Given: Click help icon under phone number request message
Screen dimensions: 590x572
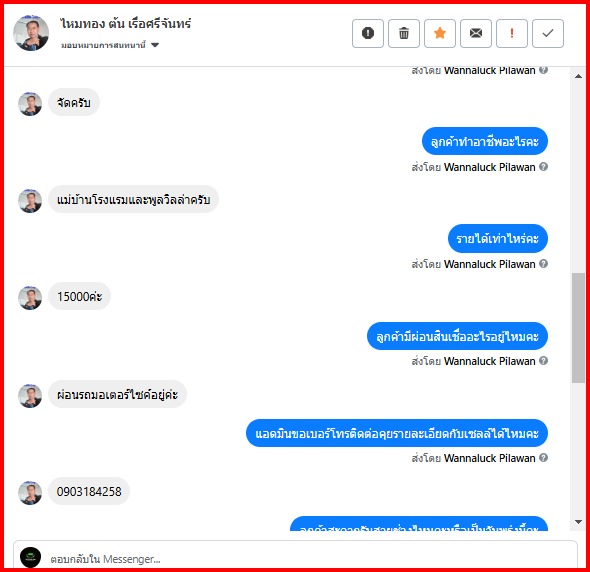Looking at the screenshot, I should click(x=543, y=458).
